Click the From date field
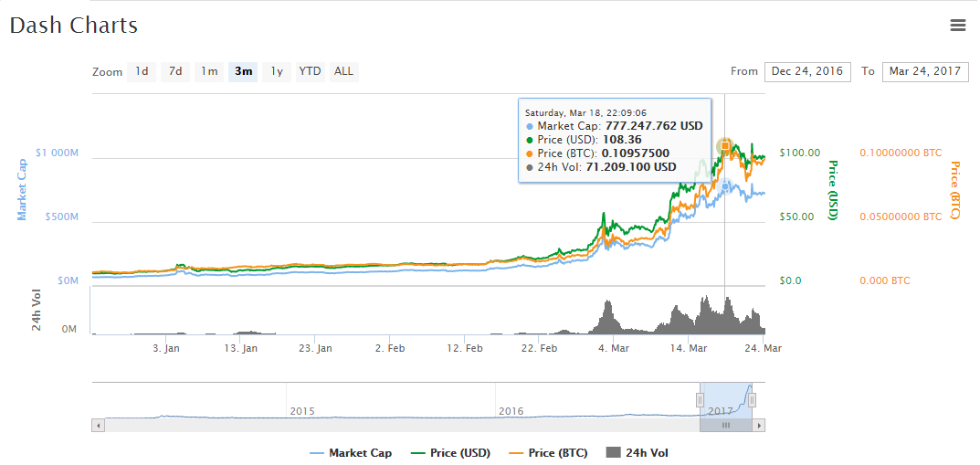Screen dimensions: 980x465 (807, 71)
